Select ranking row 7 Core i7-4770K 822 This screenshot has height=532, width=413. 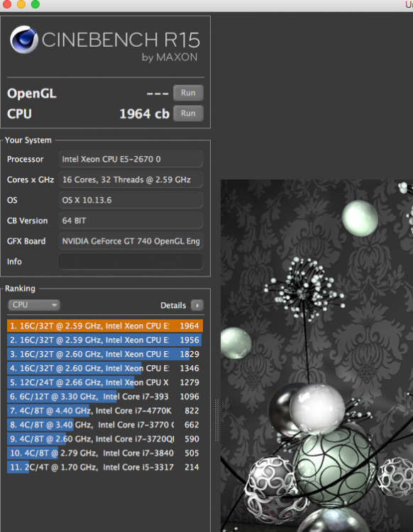(105, 411)
